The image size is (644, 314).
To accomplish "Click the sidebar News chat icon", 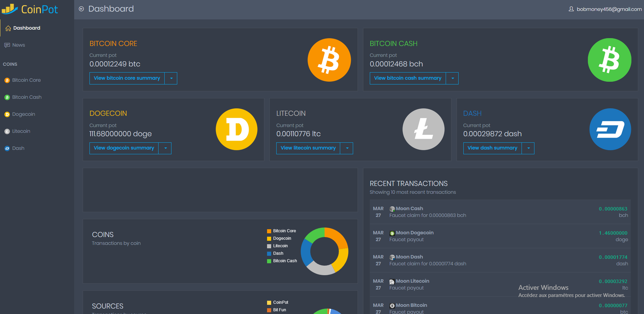I will (x=7, y=45).
